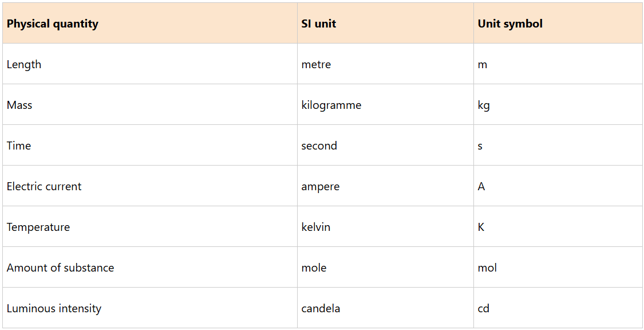Image resolution: width=644 pixels, height=330 pixels.
Task: Click the 'Physical quantity' column header
Action: [x=53, y=24]
